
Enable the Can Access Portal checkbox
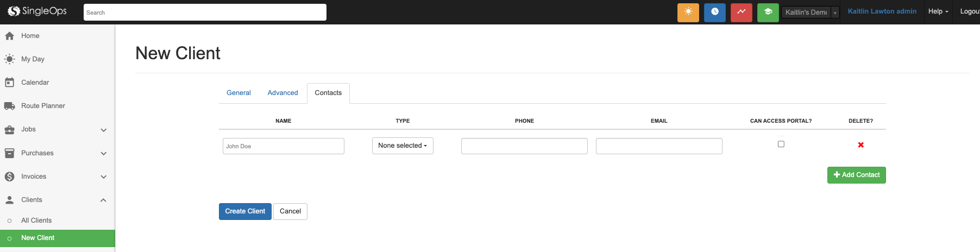[x=781, y=144]
